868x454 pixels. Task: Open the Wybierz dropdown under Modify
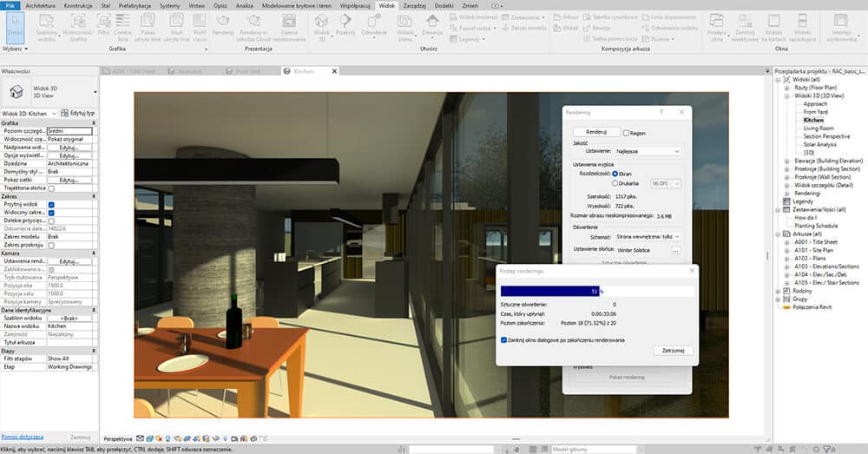tap(15, 49)
